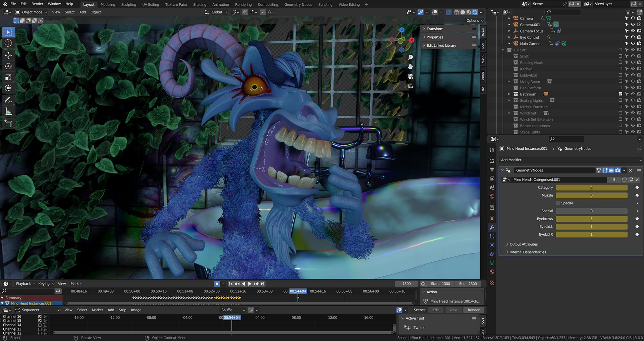Hide the Camera object with eye icon
Viewport: 644px width, 341px height.
[x=633, y=18]
